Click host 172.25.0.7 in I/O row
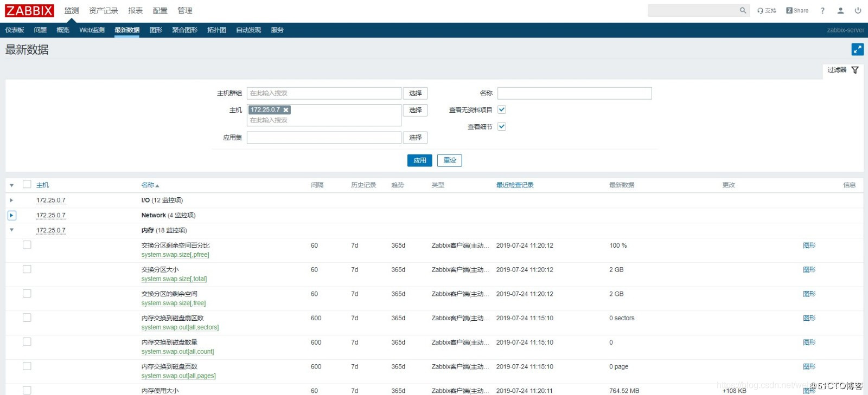Screen dimensions: 868x395 (x=51, y=200)
